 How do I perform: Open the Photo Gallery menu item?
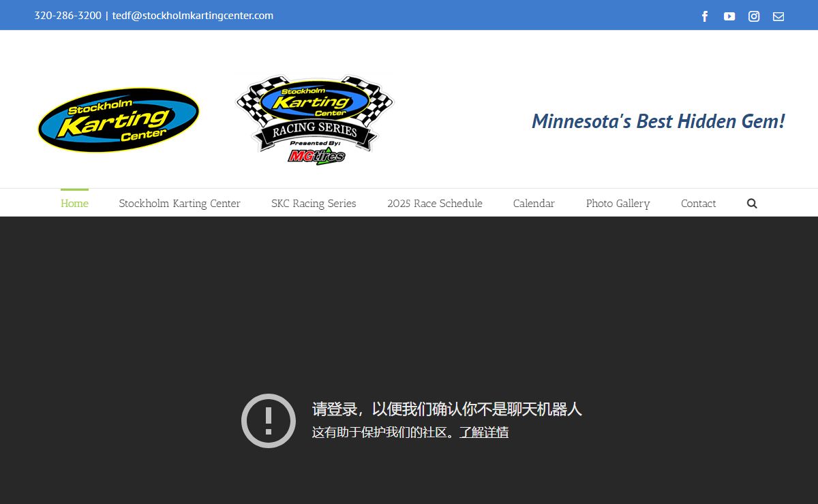(618, 203)
